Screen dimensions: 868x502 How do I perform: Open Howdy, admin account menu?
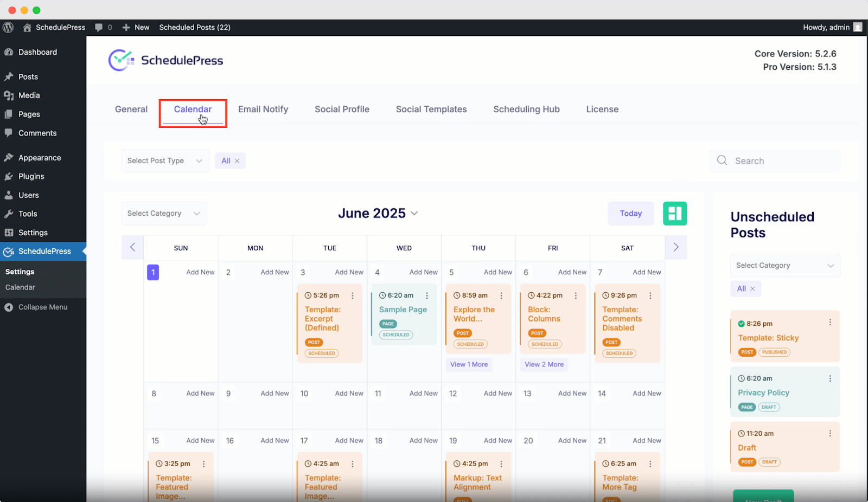pos(832,27)
